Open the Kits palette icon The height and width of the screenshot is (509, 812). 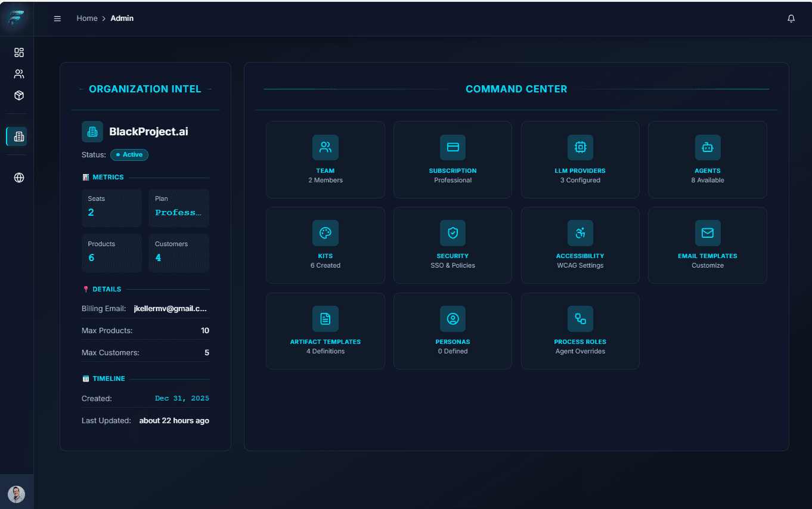pos(326,233)
